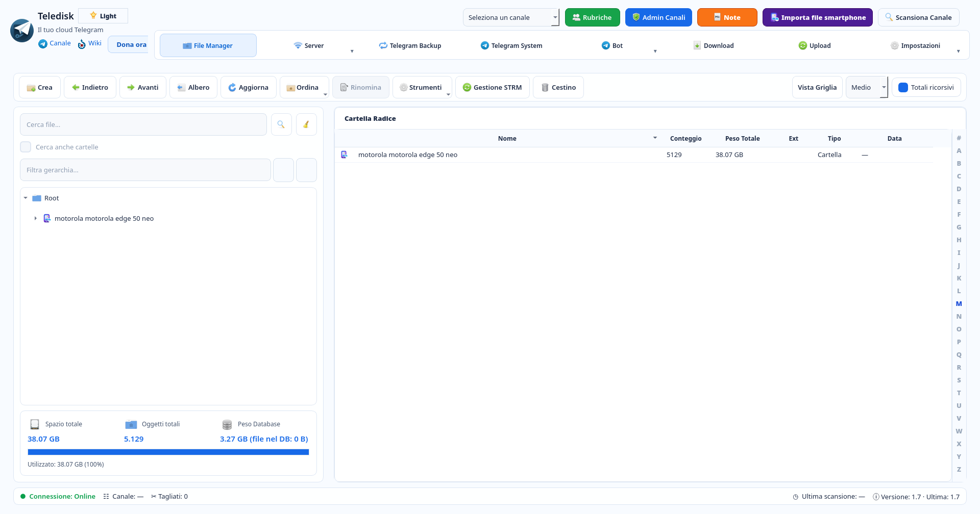Screen dimensions: 980x514
Task: Open the Cestino trash bin
Action: point(558,87)
